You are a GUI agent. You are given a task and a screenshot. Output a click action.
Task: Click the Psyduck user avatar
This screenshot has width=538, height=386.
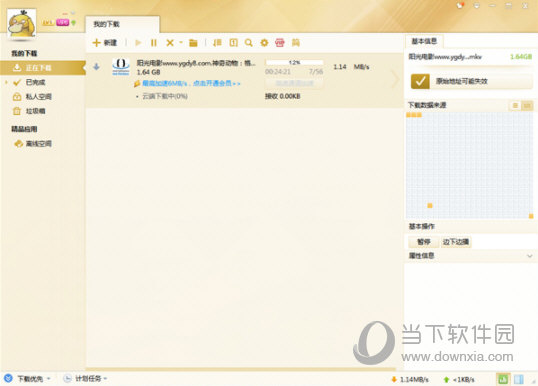[22, 23]
